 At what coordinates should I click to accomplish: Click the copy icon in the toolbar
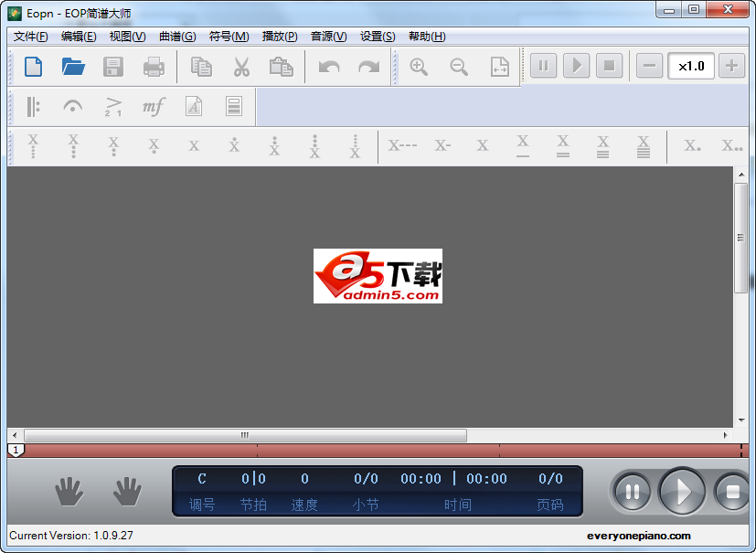click(x=201, y=67)
